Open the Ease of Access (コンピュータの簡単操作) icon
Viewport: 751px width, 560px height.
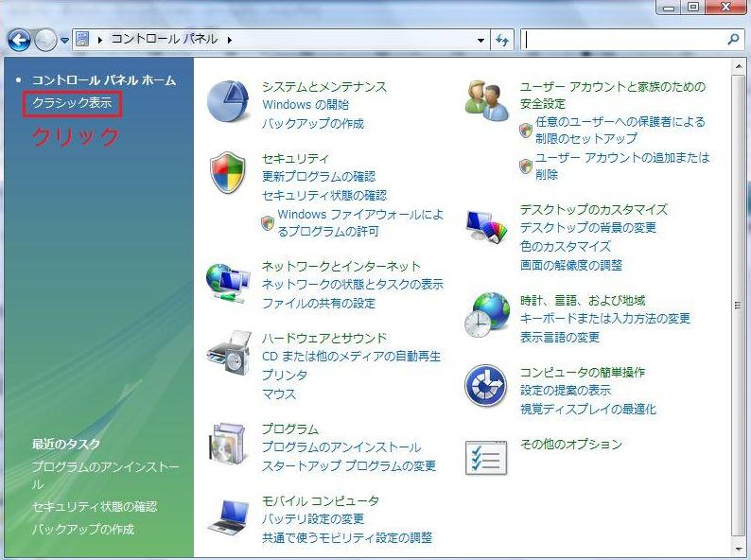486,387
